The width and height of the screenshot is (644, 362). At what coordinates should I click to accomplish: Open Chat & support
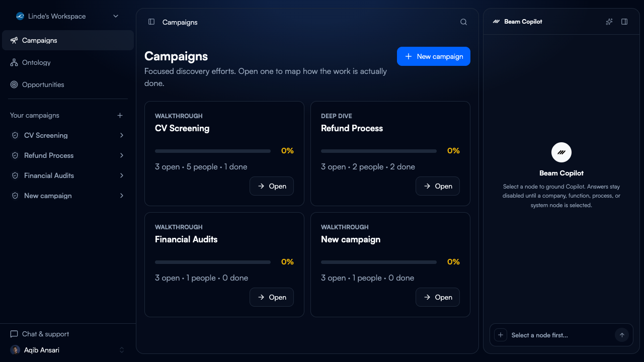pos(68,334)
